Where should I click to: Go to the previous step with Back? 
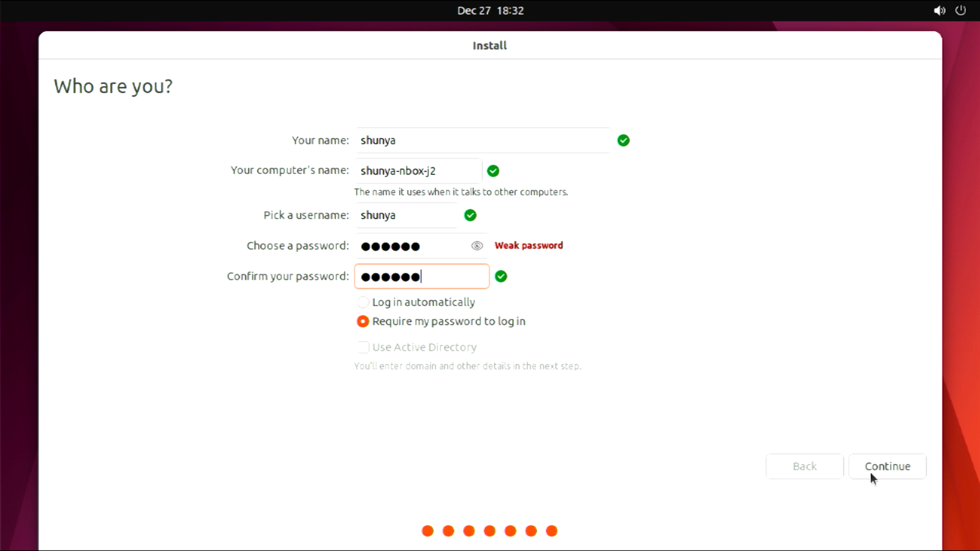click(x=804, y=467)
